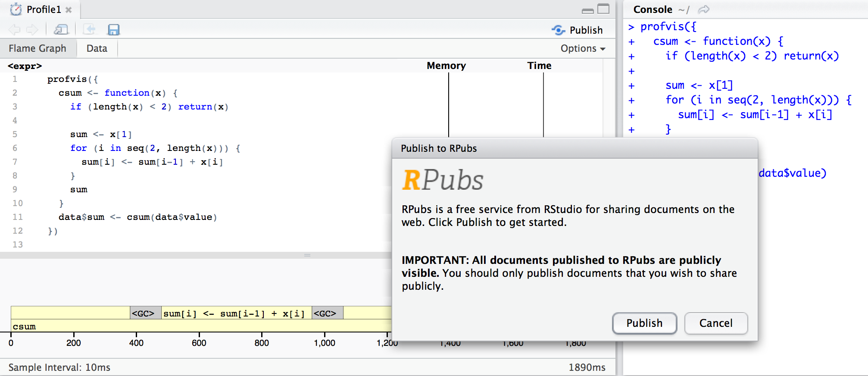Click the 1,000 tick on the time axis
868x376 pixels.
tap(325, 343)
